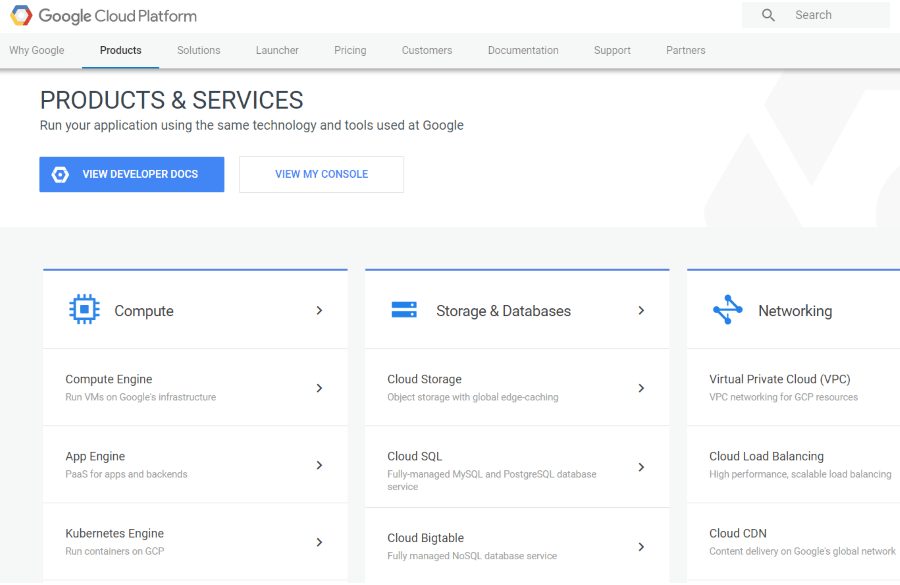The width and height of the screenshot is (900, 585).
Task: Expand the Storage & Databases chevron
Action: click(641, 310)
